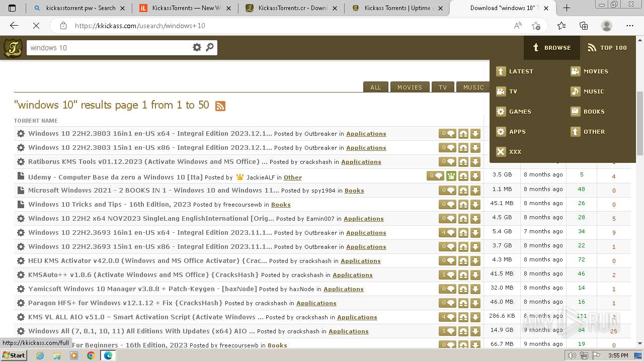The image size is (644, 362).
Task: Switch to the TV filter tab
Action: point(443,87)
